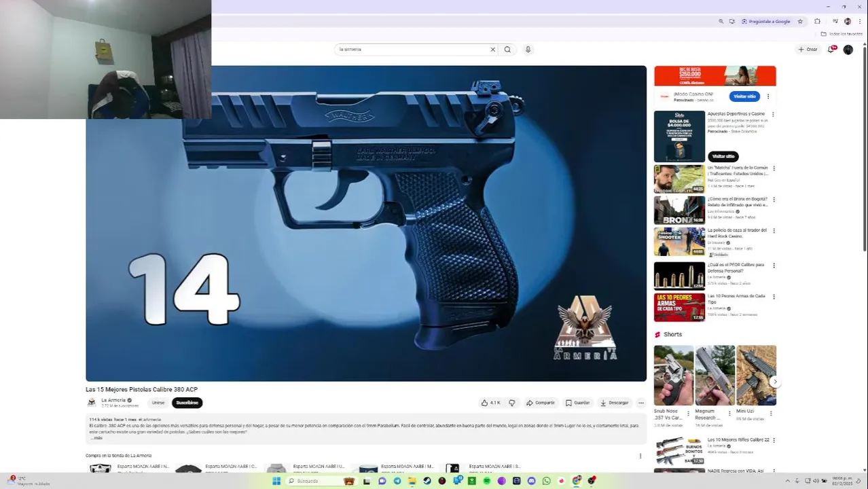Show hidden system tray icons chevron
Image resolution: width=868 pixels, height=489 pixels.
pyautogui.click(x=789, y=481)
